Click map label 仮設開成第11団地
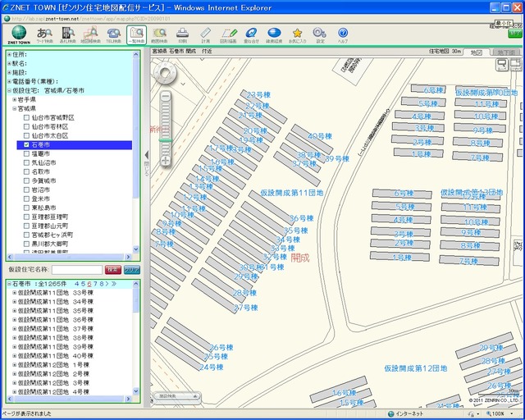 (292, 193)
